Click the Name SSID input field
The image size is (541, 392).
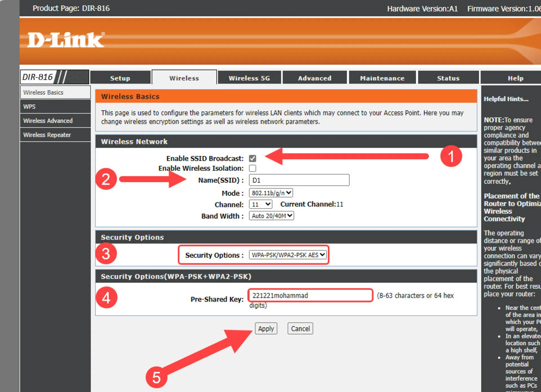(300, 180)
